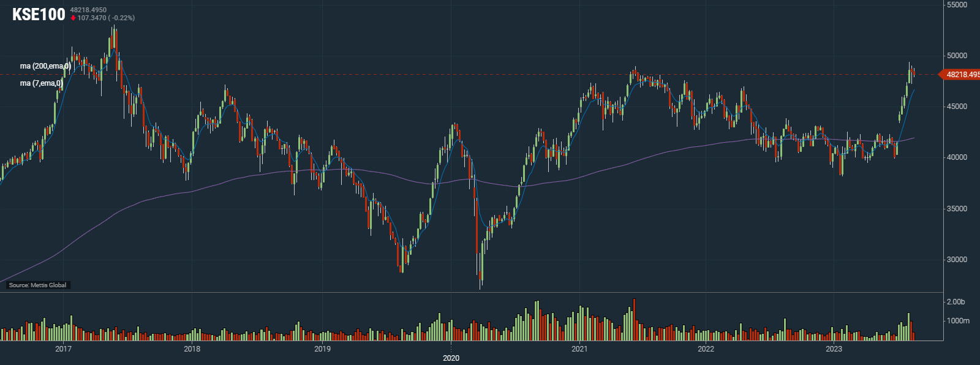Click the 45000 price axis label
The height and width of the screenshot is (365, 980).
point(957,107)
